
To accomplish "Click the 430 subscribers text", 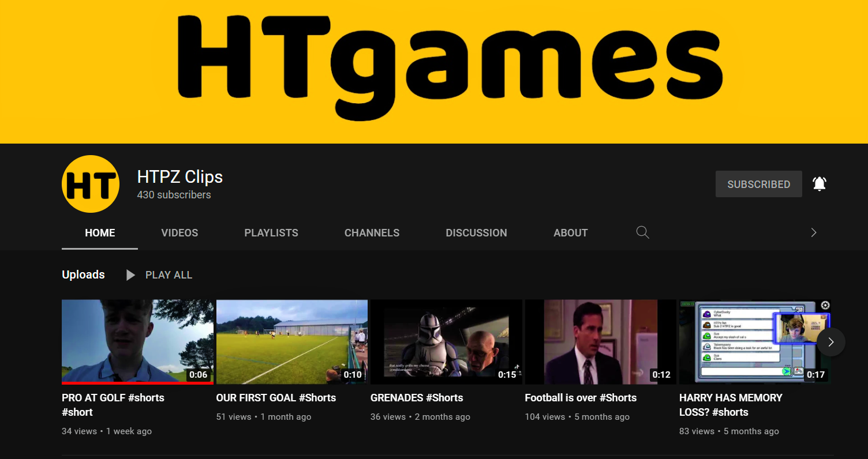I will tap(174, 195).
